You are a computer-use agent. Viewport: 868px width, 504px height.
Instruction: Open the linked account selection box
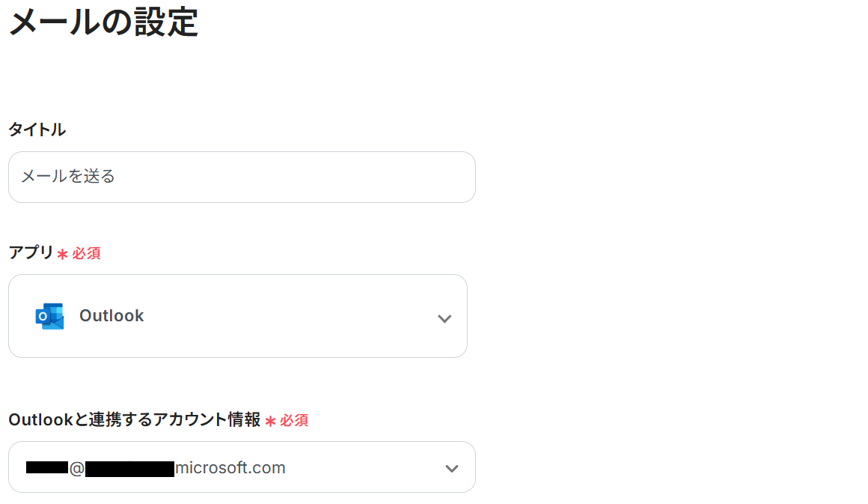(x=242, y=467)
